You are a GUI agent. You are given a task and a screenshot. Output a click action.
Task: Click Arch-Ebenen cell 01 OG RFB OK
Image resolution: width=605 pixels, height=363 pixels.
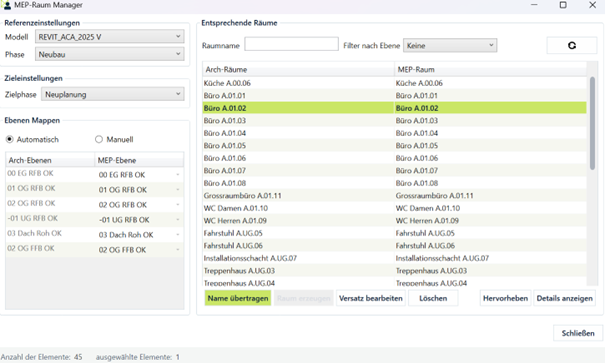coord(50,189)
